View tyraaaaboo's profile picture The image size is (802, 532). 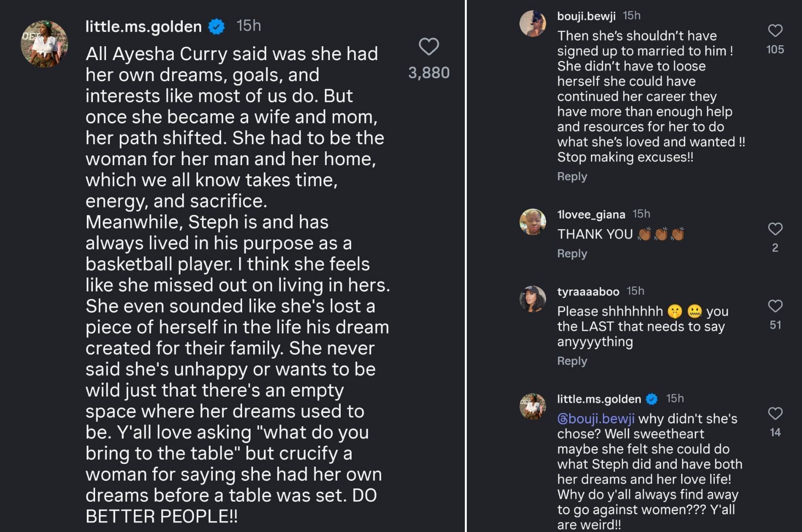(x=533, y=299)
